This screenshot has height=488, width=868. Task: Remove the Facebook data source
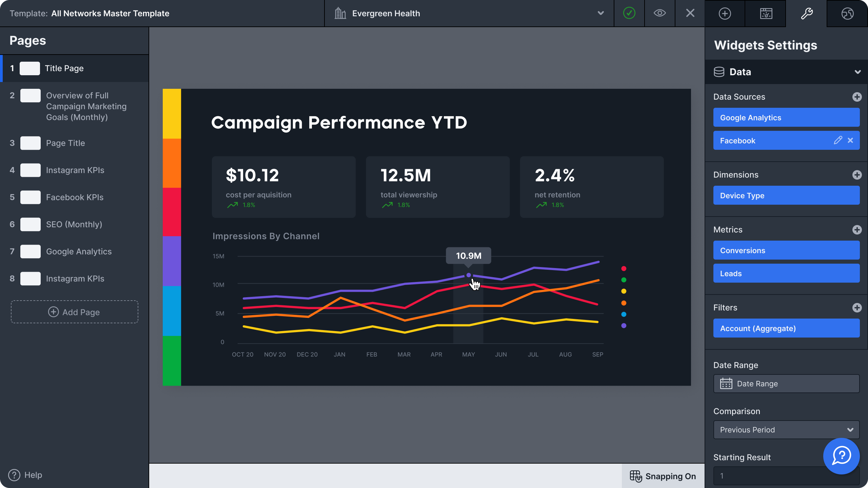tap(850, 140)
